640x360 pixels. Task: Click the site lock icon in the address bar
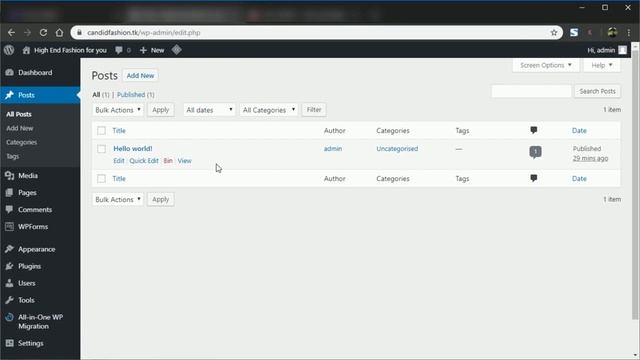pyautogui.click(x=80, y=33)
